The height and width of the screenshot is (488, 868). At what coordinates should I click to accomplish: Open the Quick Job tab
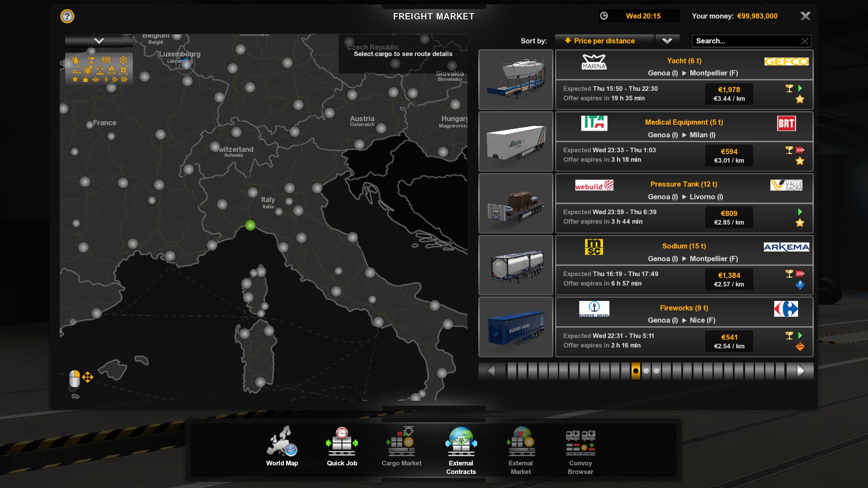[342, 446]
